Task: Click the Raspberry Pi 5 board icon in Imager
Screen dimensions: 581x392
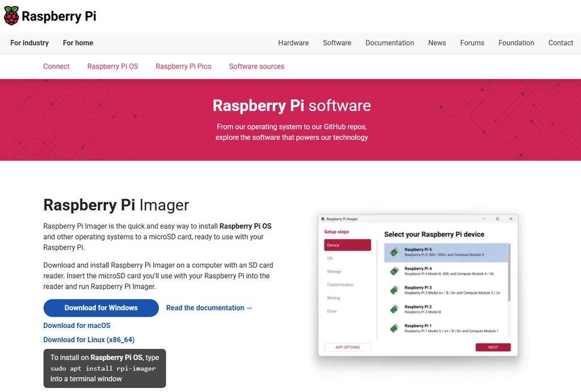Action: (x=395, y=252)
